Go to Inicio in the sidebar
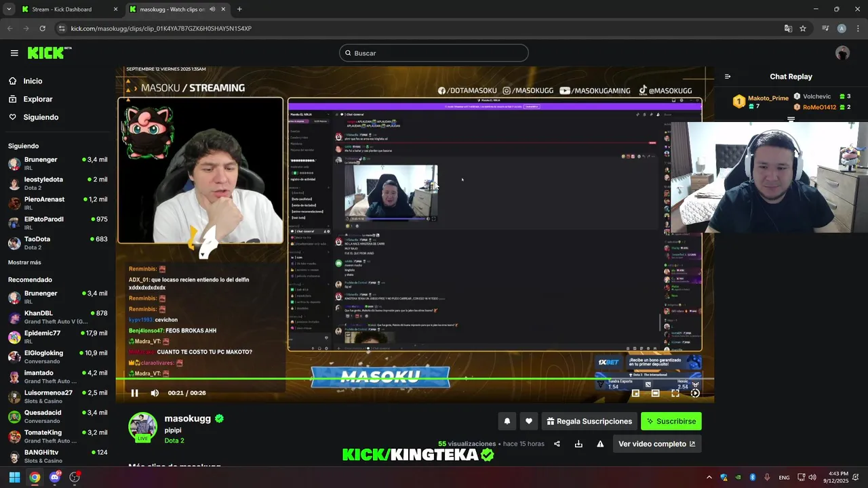This screenshot has height=488, width=868. coord(33,81)
